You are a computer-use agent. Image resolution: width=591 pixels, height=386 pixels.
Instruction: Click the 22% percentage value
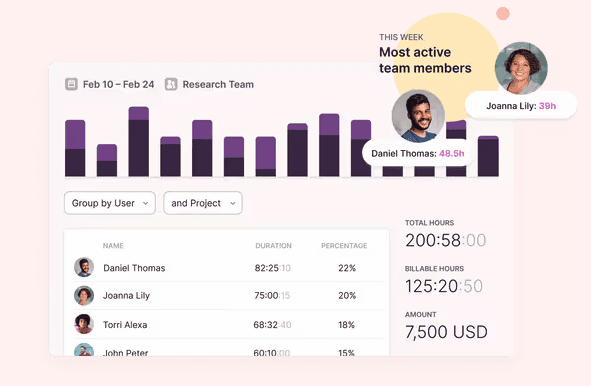pyautogui.click(x=347, y=268)
